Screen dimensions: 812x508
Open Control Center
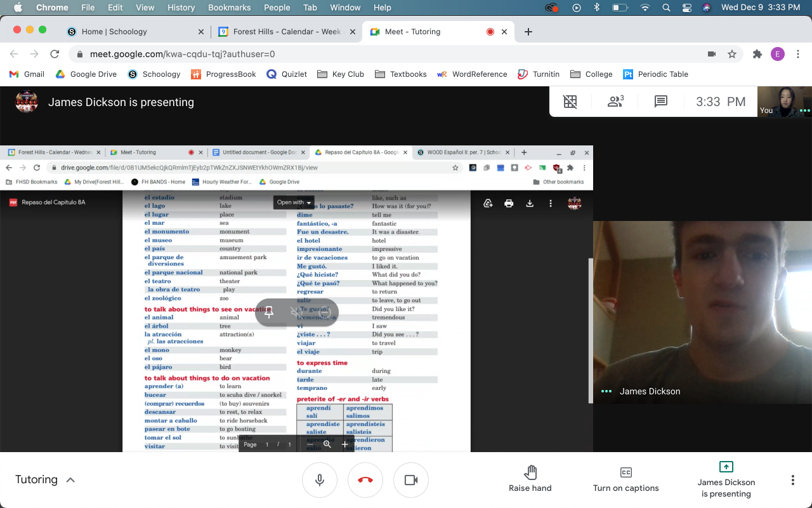pos(686,8)
